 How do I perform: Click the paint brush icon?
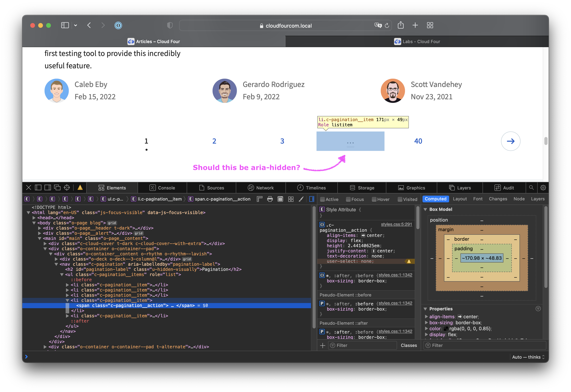tap(301, 199)
